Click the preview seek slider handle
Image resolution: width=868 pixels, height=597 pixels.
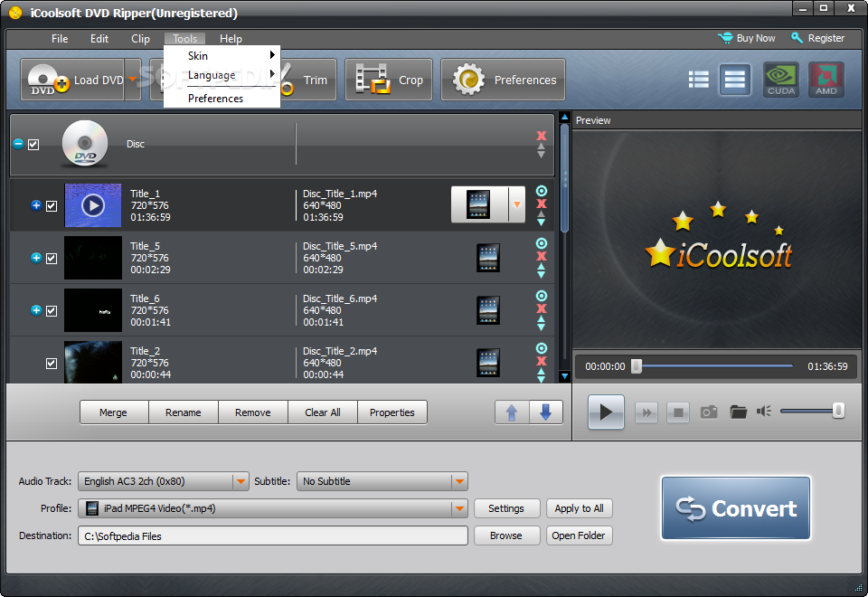637,366
